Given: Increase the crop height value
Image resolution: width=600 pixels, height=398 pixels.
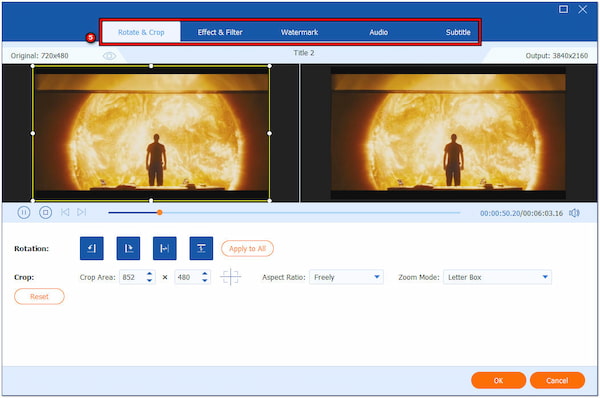Looking at the screenshot, I should (205, 273).
